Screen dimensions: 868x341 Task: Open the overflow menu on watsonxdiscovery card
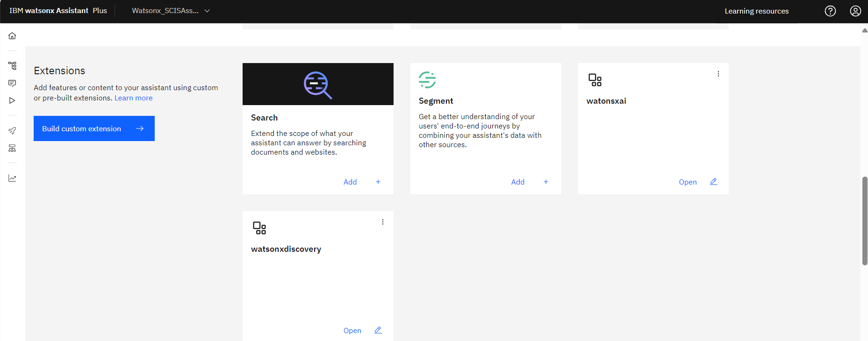point(383,222)
